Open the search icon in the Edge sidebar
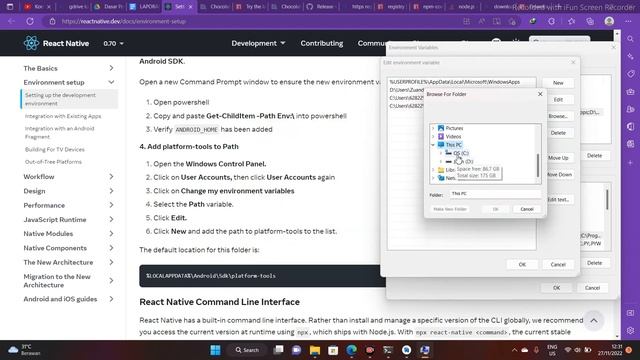 coord(631,39)
